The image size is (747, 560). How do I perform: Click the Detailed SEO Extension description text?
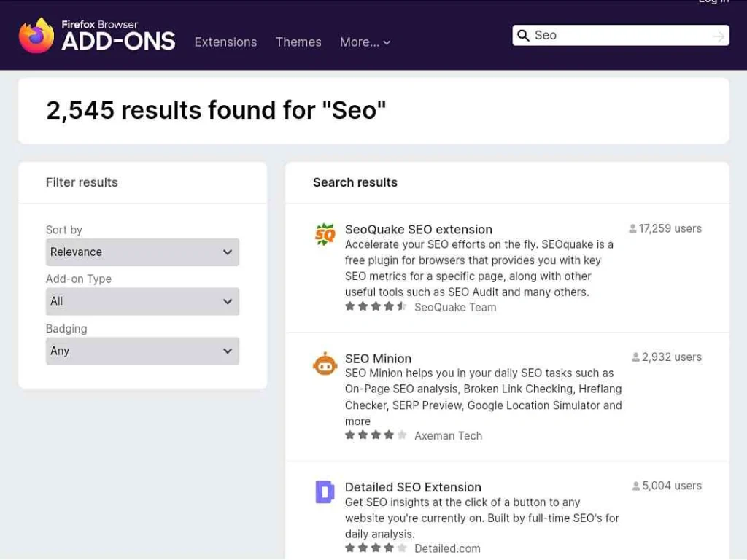click(481, 518)
